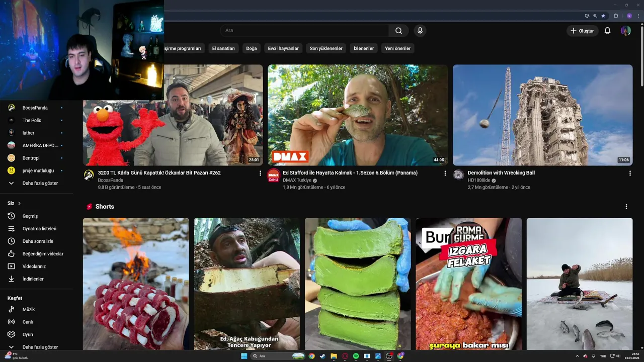The width and height of the screenshot is (644, 362).
Task: Open The Polis subscription in sidebar
Action: coord(36,120)
